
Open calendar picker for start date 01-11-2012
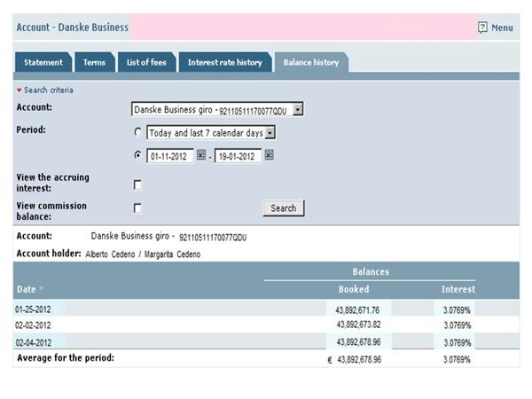click(201, 155)
